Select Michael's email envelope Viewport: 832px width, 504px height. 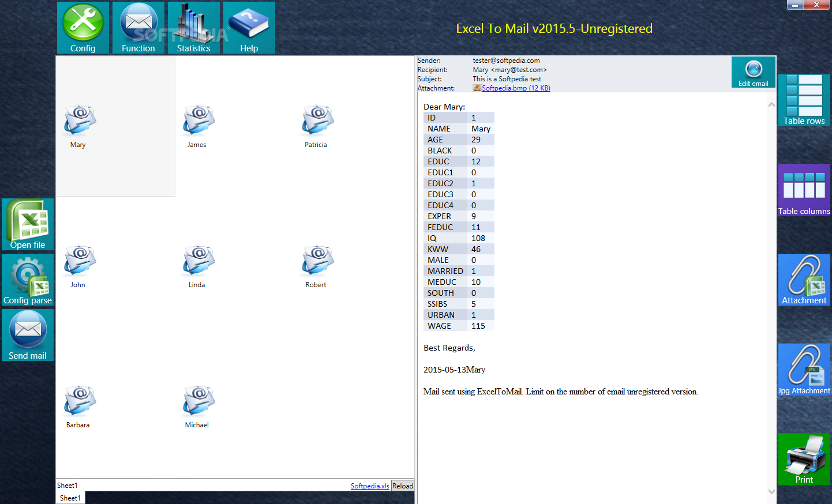(198, 400)
